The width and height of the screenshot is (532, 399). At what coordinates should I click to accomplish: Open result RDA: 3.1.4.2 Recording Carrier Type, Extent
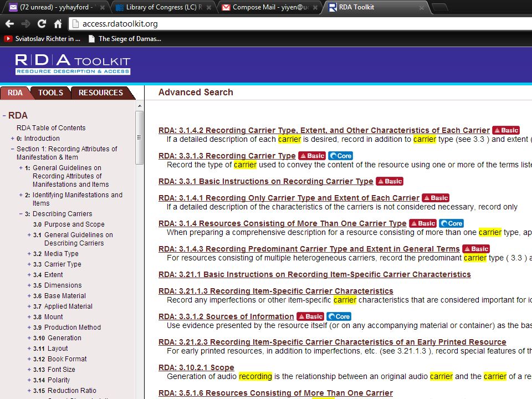(x=324, y=130)
